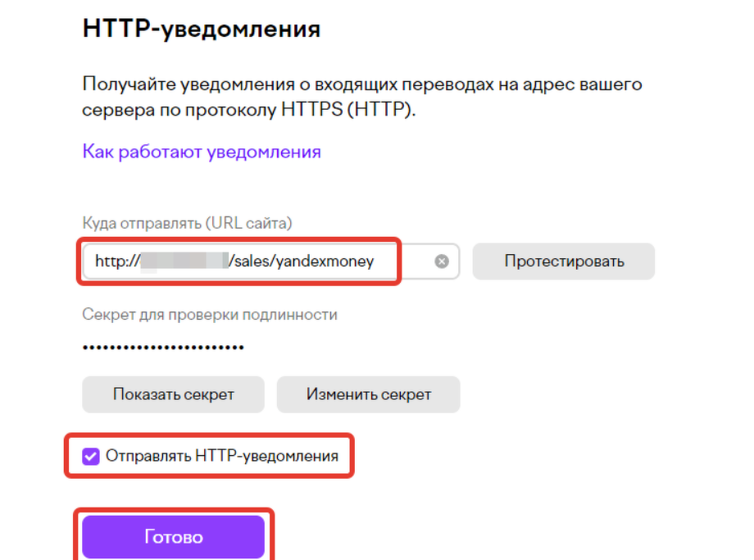
Task: Click the word 'Получайте' starting the description
Action: [129, 84]
